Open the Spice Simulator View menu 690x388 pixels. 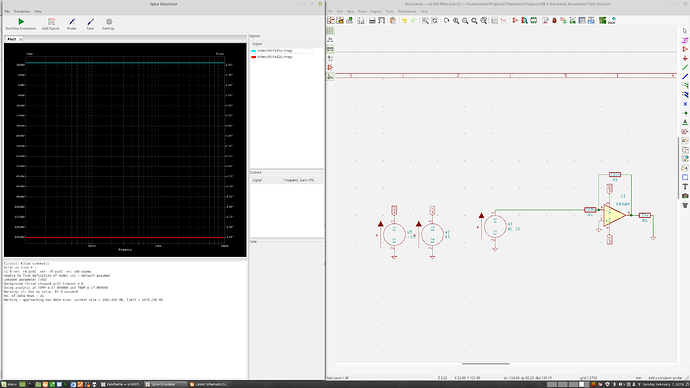(38, 11)
